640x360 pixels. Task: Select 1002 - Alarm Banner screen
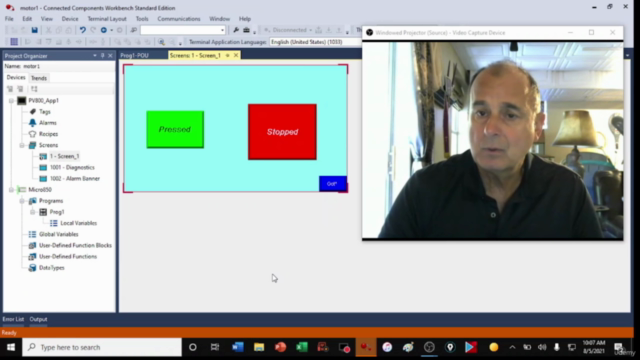(75, 179)
